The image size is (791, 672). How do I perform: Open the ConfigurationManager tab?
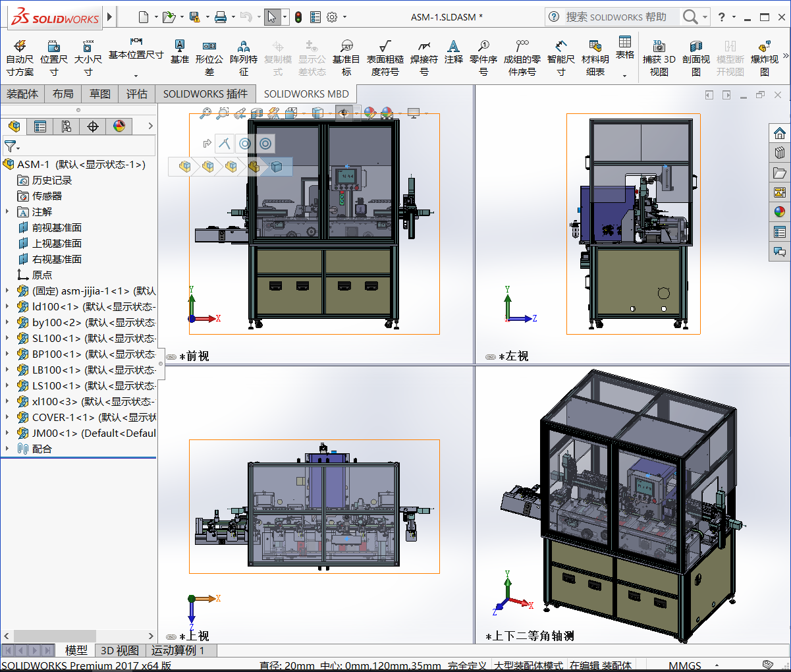point(67,126)
